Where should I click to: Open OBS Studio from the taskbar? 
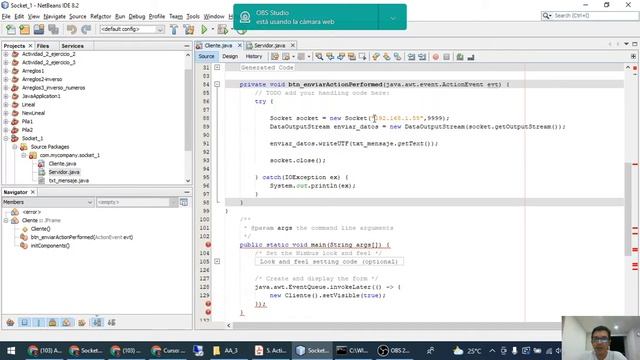[x=394, y=350]
